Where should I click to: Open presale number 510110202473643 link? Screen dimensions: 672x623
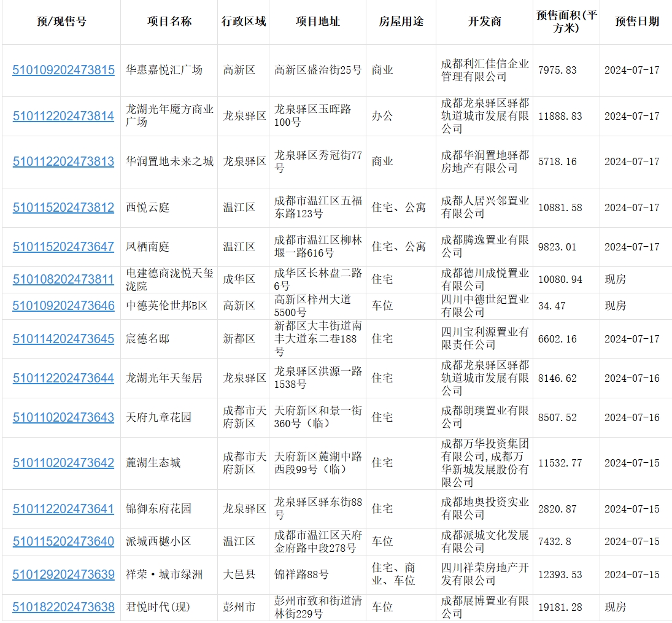[63, 417]
